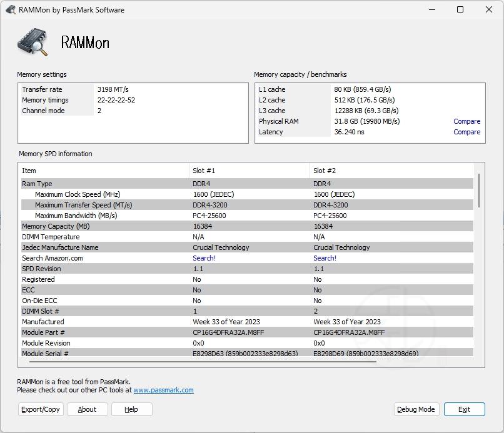Select L1 cache value 80 KB (859.4 GB/s)
The height and width of the screenshot is (433, 504).
click(x=363, y=89)
